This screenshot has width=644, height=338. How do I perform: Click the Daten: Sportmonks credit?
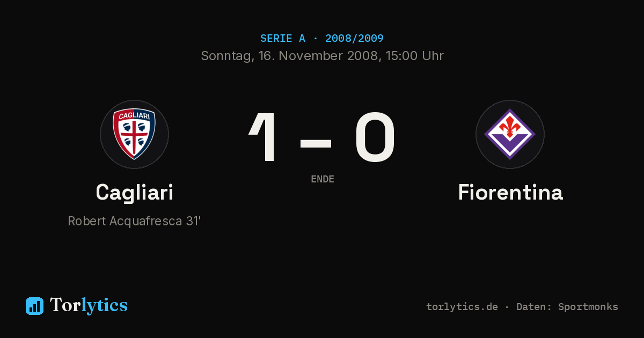click(567, 307)
